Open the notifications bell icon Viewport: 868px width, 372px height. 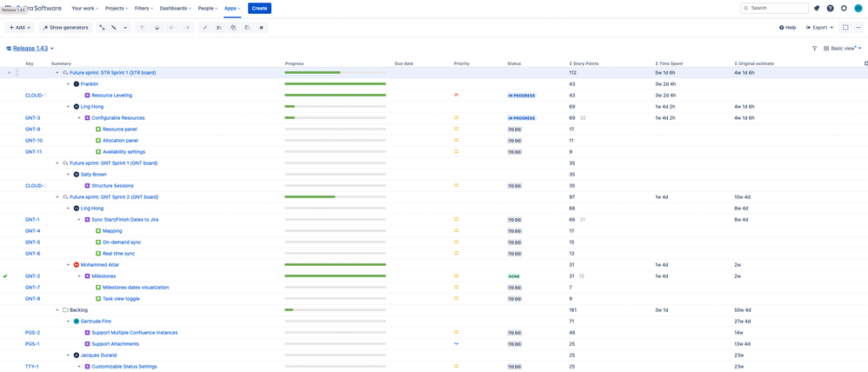click(x=817, y=9)
